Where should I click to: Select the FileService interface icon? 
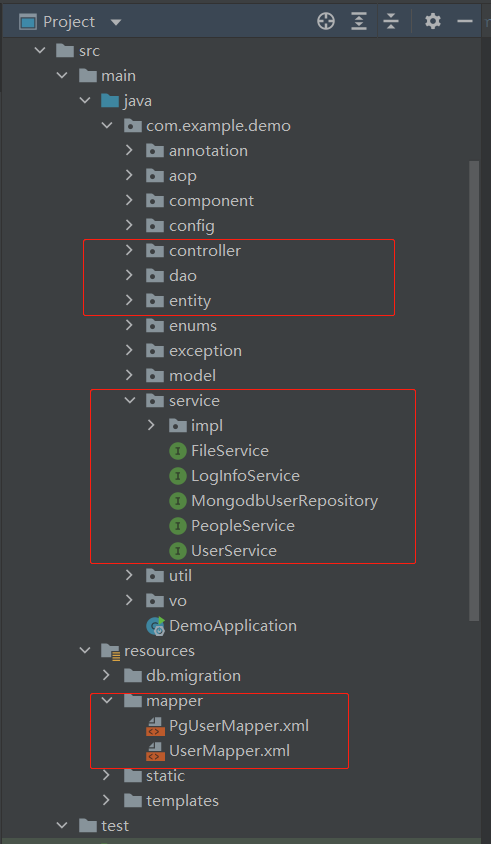click(x=178, y=451)
